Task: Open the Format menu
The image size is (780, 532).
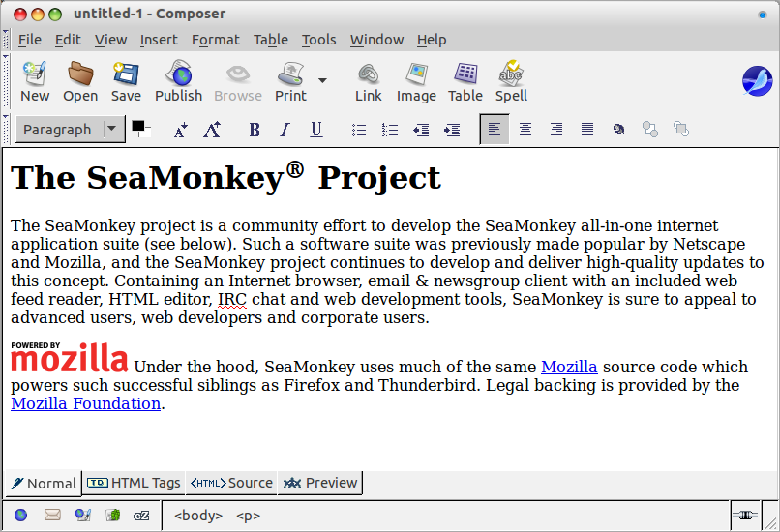Action: point(216,40)
